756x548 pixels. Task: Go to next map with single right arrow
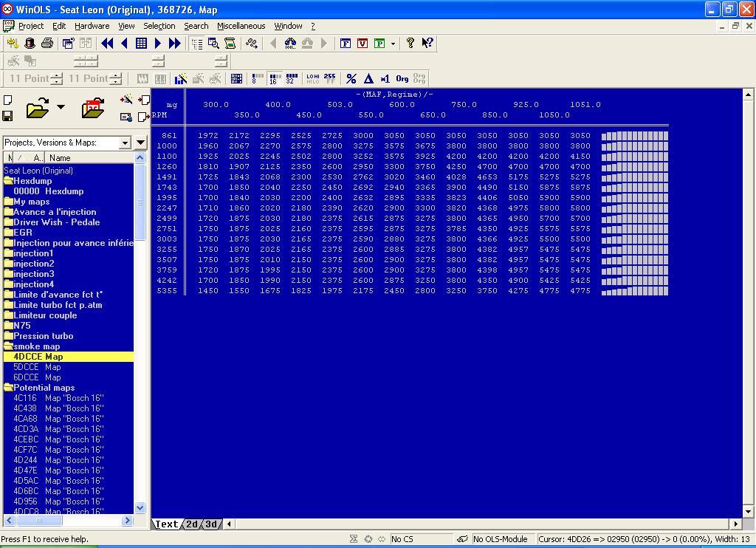[158, 44]
